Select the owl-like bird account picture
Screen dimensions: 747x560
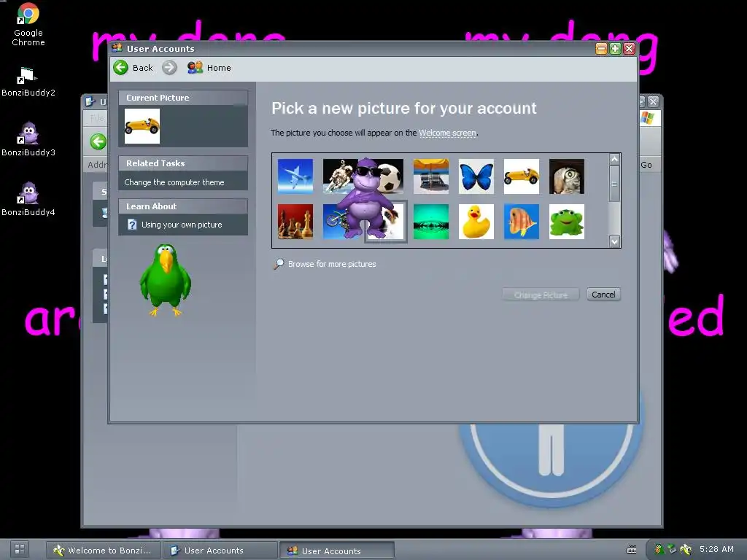tap(566, 176)
